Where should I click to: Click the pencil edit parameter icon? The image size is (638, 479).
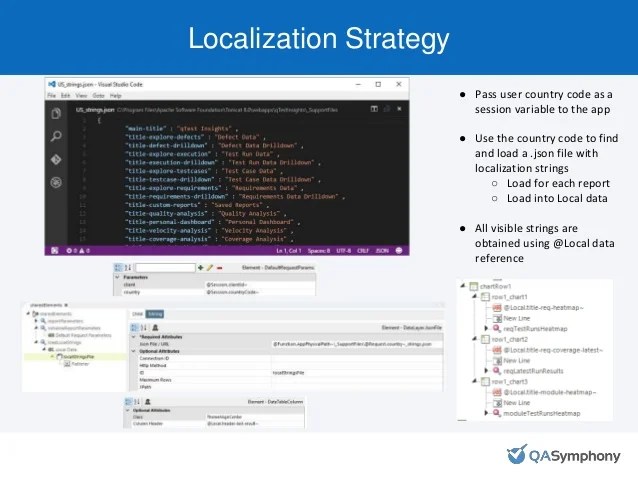pyautogui.click(x=210, y=268)
